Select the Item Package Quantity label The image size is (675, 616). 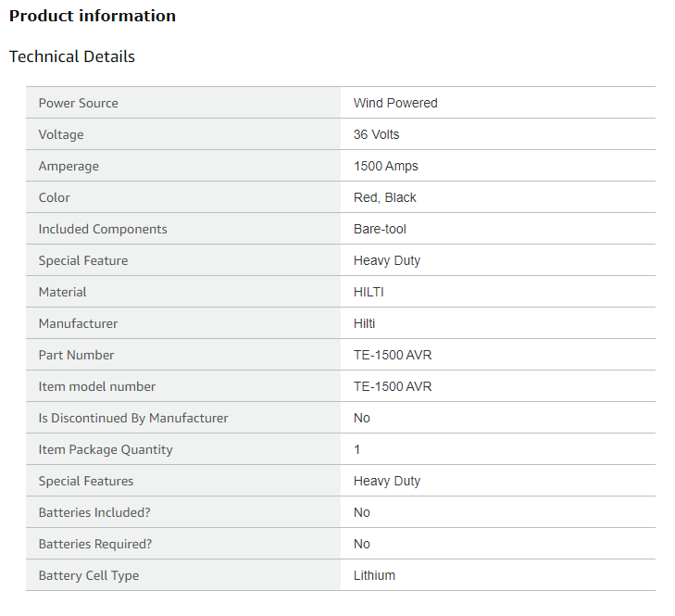click(x=106, y=449)
